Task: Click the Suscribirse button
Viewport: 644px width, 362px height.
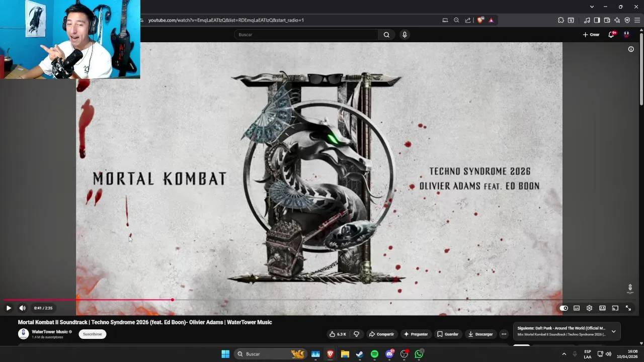Action: pos(93,334)
